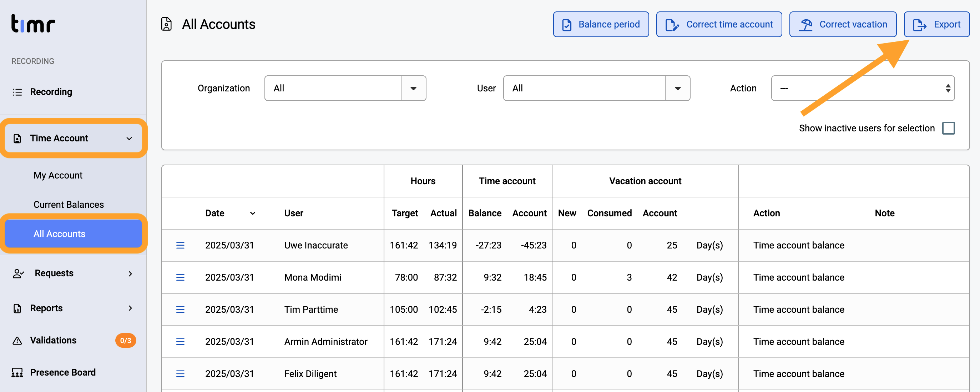Click the All Accounts page title icon

[x=167, y=24]
